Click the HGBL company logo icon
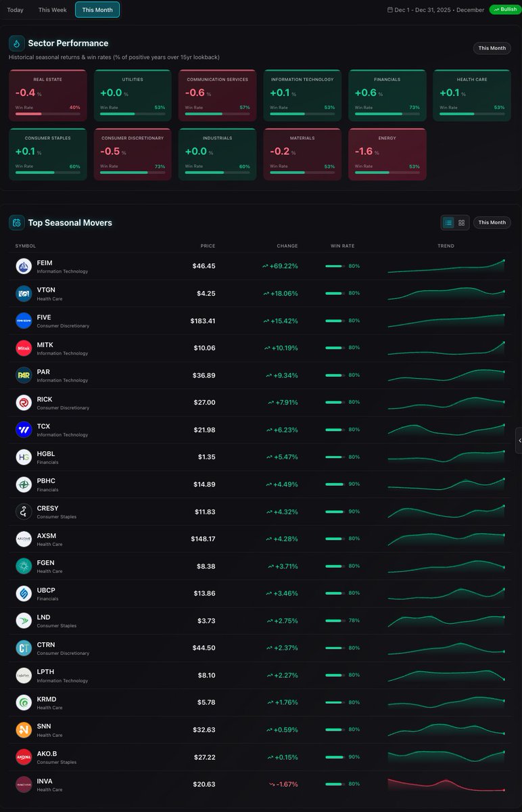 [24, 457]
